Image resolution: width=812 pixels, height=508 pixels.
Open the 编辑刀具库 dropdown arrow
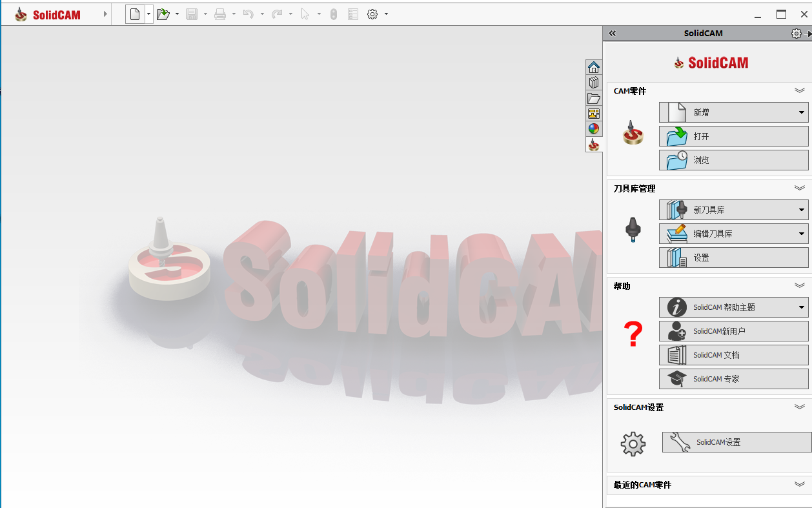click(802, 234)
